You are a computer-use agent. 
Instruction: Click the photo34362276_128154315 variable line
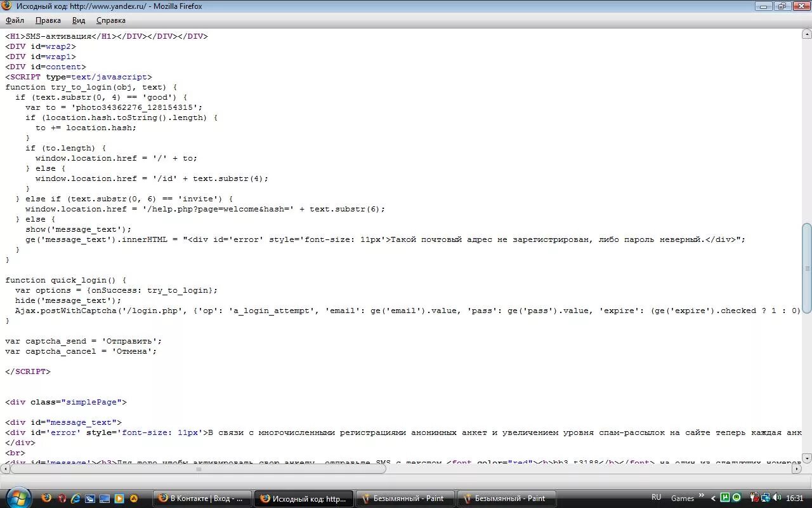pyautogui.click(x=114, y=107)
